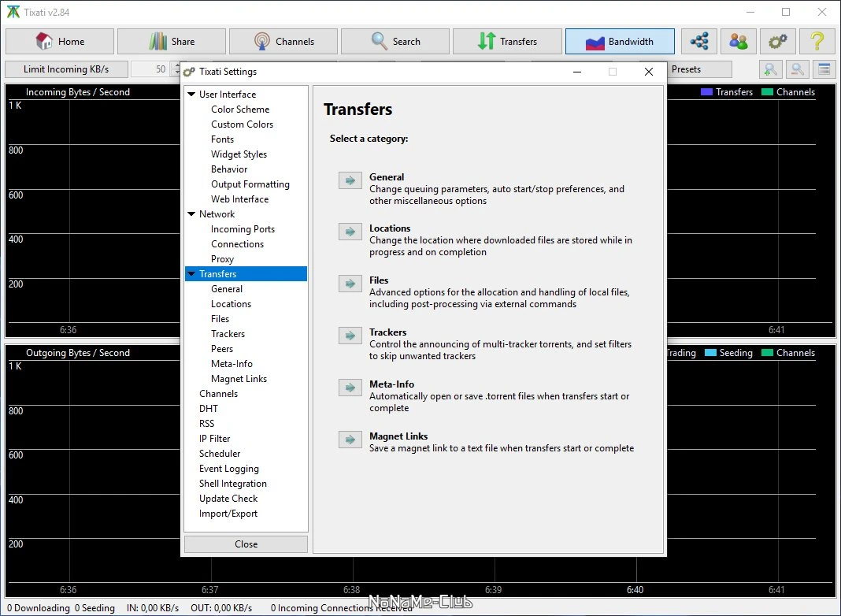
Task: Select Color Scheme in settings tree
Action: 240,109
